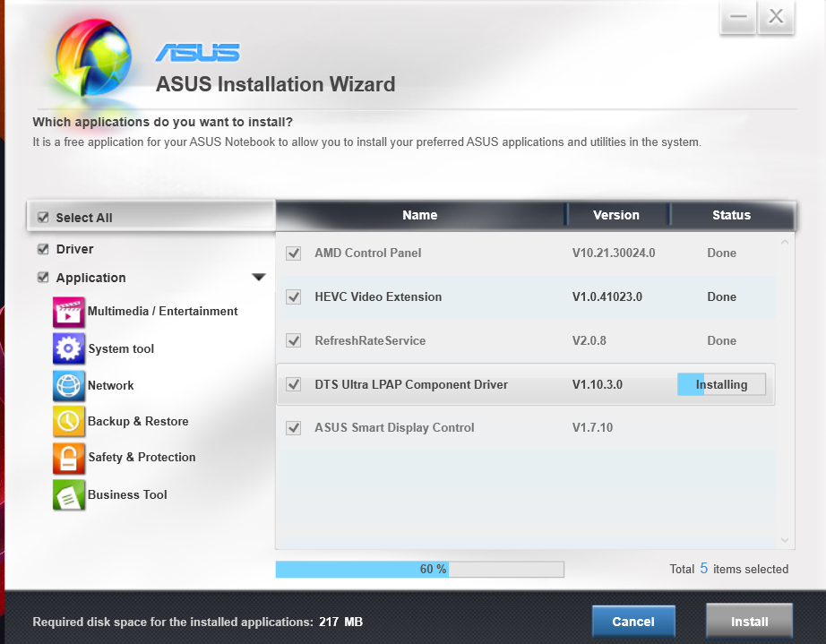This screenshot has width=826, height=644.
Task: Uncheck DTS Ultra LPAP Component Driver checkbox
Action: click(294, 384)
